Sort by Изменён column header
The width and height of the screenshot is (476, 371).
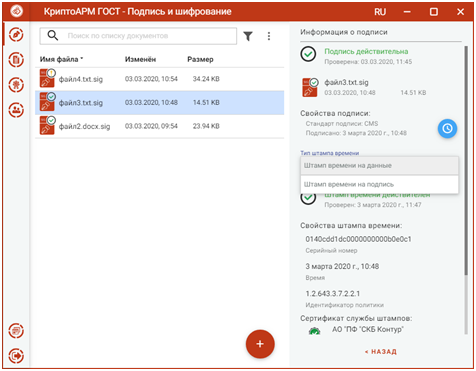pyautogui.click(x=140, y=59)
